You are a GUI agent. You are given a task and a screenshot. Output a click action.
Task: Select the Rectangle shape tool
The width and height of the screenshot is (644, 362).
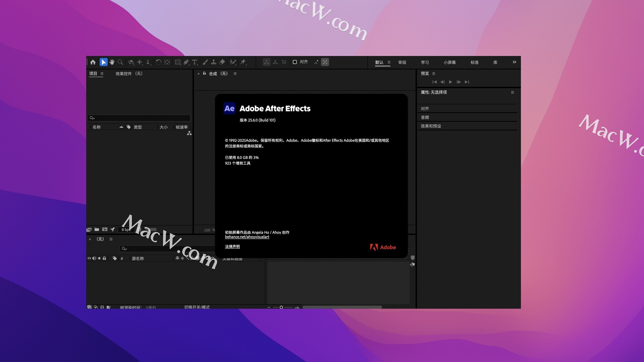[178, 62]
